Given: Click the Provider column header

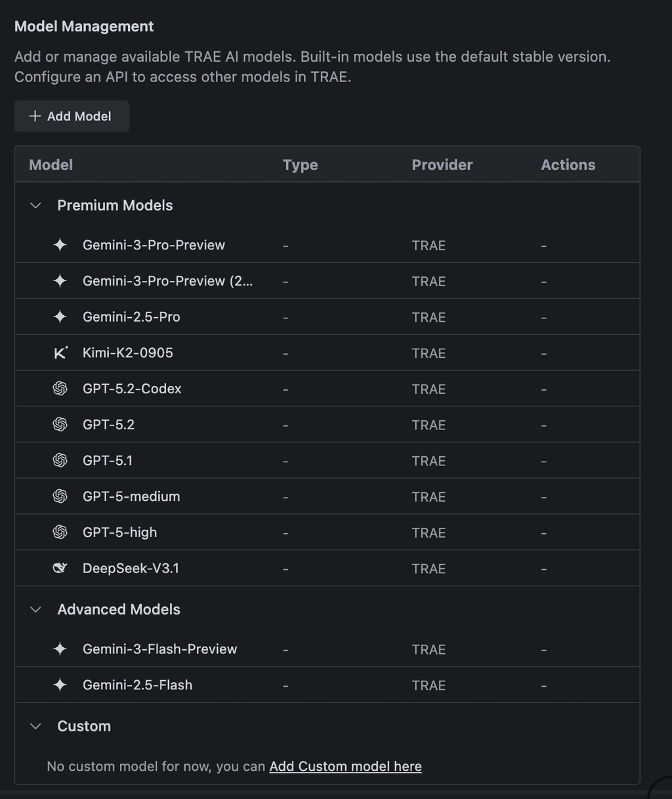Looking at the screenshot, I should coord(442,164).
